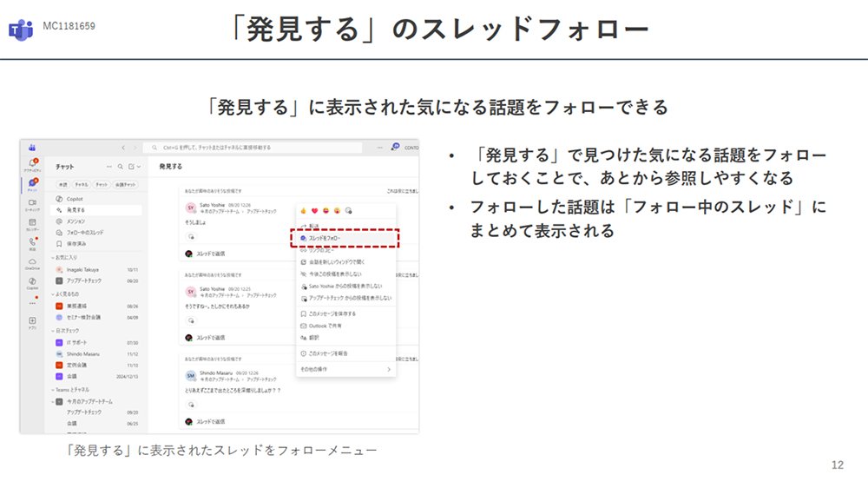Start a new chat with compose icon
Screen dimensions: 868x488
click(131, 167)
